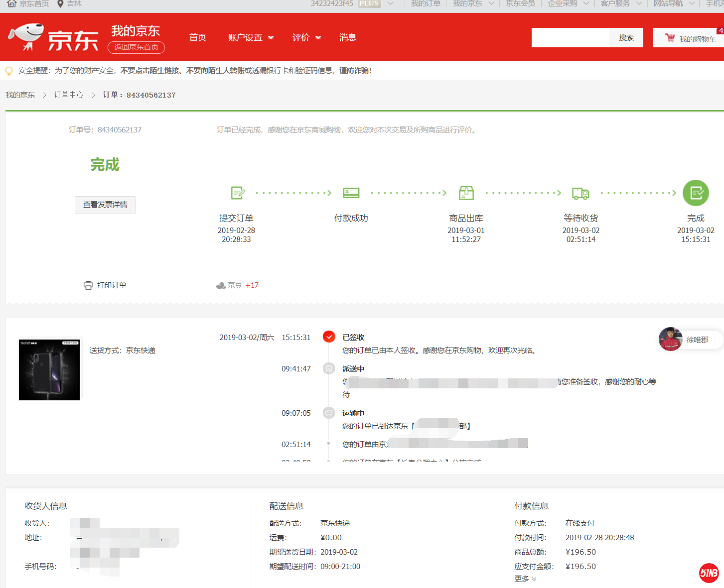Screen dimensions: 724x588
Task: Click the phone case product thumbnail
Action: tap(49, 370)
